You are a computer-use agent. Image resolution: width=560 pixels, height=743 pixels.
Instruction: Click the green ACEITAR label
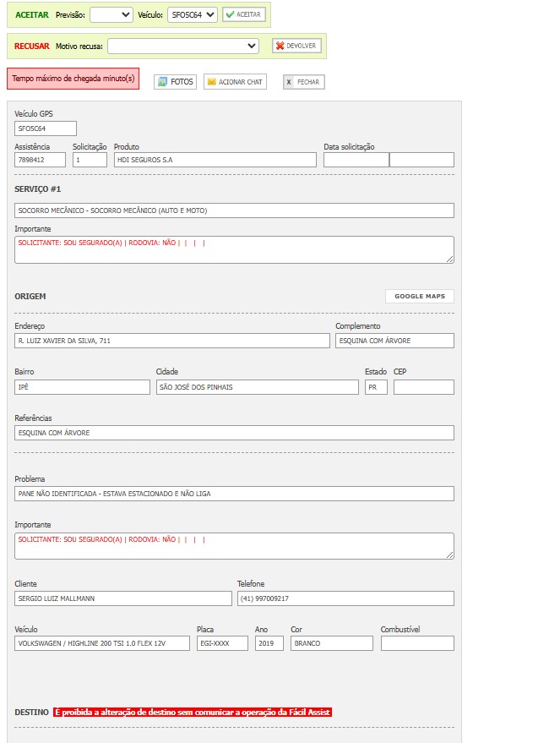pos(32,14)
